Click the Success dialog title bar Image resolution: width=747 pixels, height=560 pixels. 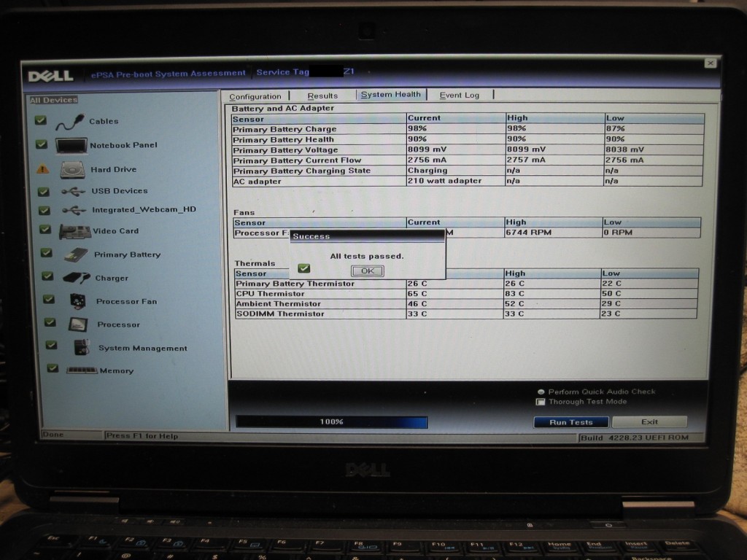368,236
